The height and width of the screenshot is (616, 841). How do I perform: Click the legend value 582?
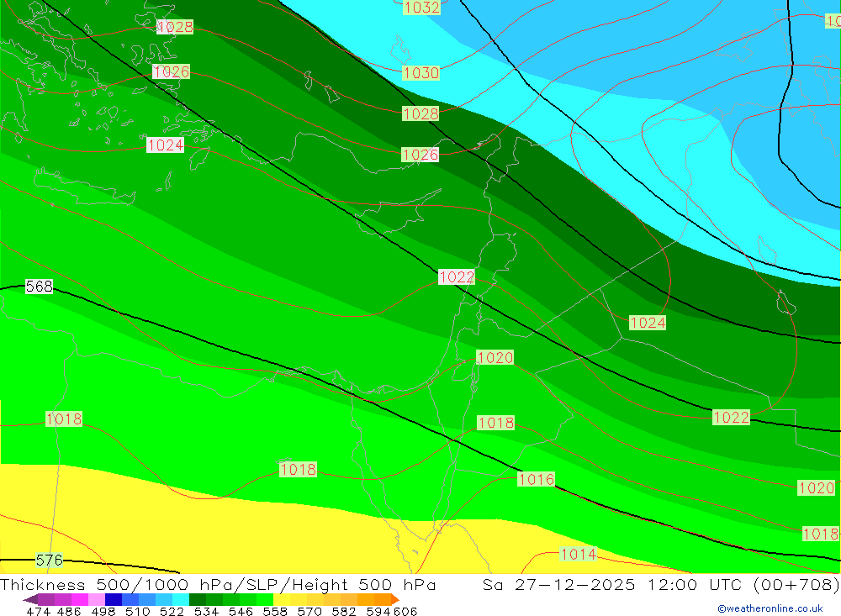pyautogui.click(x=343, y=611)
